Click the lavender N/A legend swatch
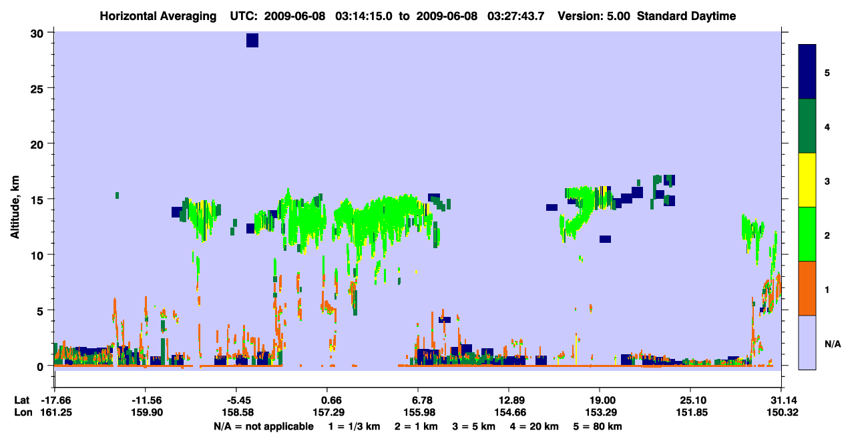Viewport: 868px width, 445px height. pyautogui.click(x=807, y=342)
